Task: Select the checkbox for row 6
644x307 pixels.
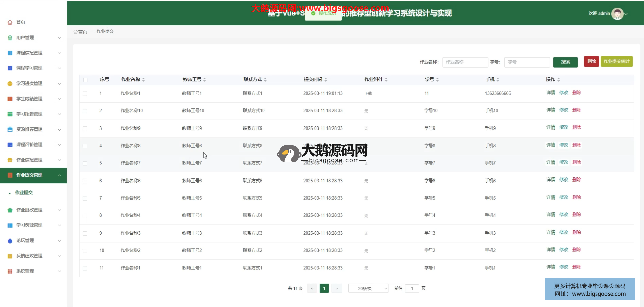Action: pos(85,181)
